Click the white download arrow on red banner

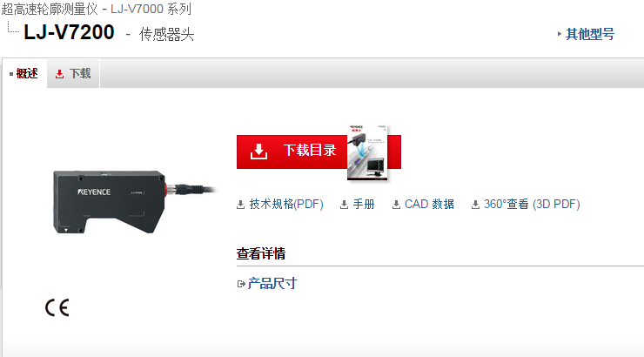[x=258, y=152]
